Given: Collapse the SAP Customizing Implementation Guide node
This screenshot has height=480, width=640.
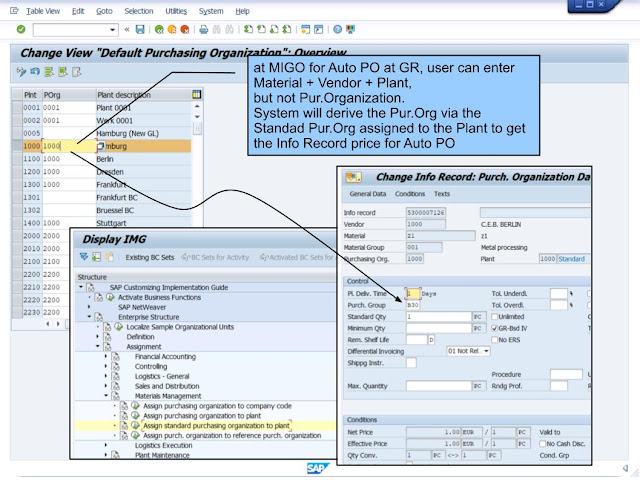Looking at the screenshot, I should tap(81, 287).
